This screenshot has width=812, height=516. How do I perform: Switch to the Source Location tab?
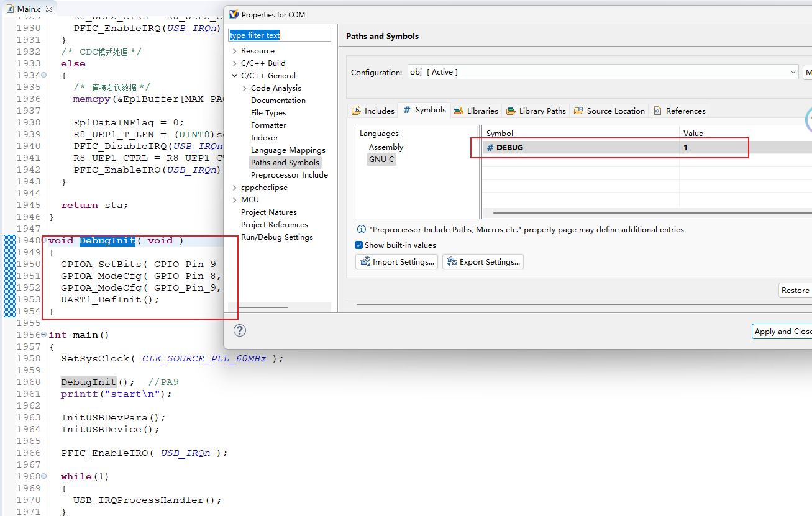pyautogui.click(x=609, y=111)
